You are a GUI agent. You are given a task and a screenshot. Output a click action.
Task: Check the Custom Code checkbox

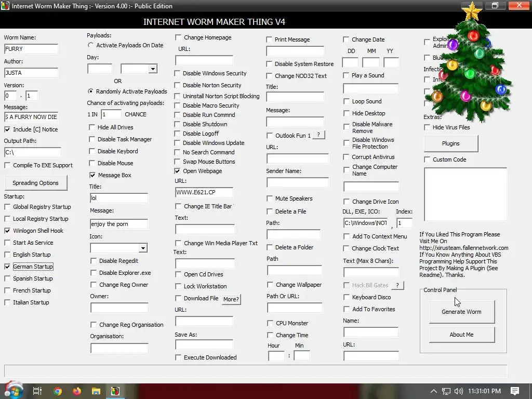point(427,159)
